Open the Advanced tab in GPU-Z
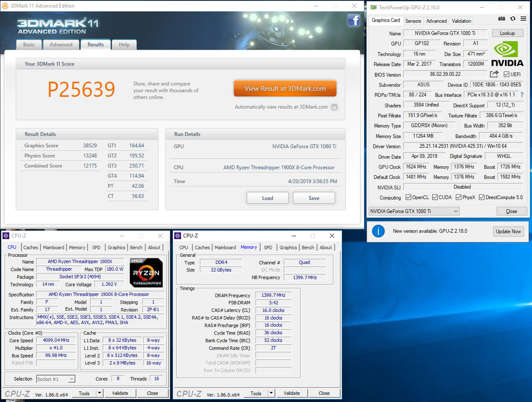 436,21
